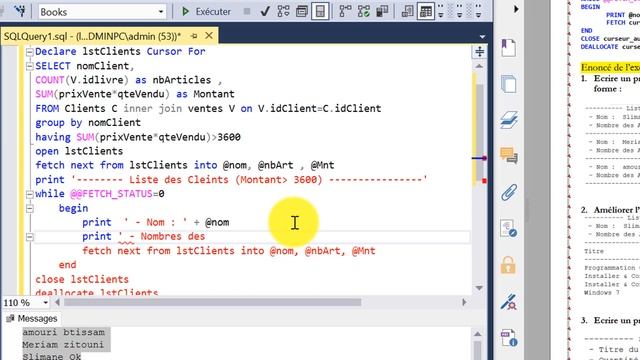Click the 'DEALLOCATE' line in the PDF

[x=610, y=47]
